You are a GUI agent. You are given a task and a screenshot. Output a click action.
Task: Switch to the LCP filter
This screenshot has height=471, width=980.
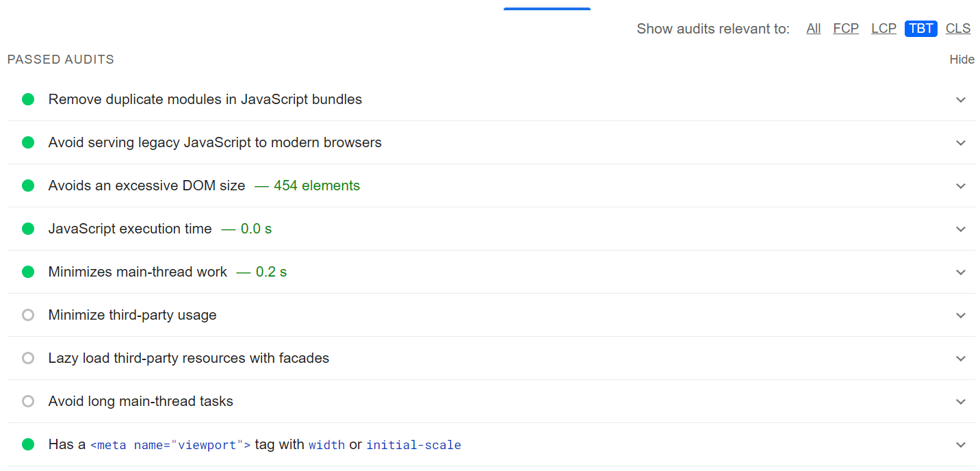884,28
